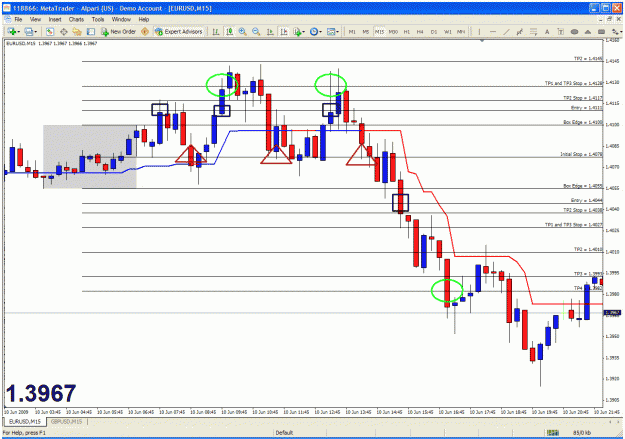Click the chart tabs scroll-right arrow
625x439 pixels.
[x=617, y=421]
